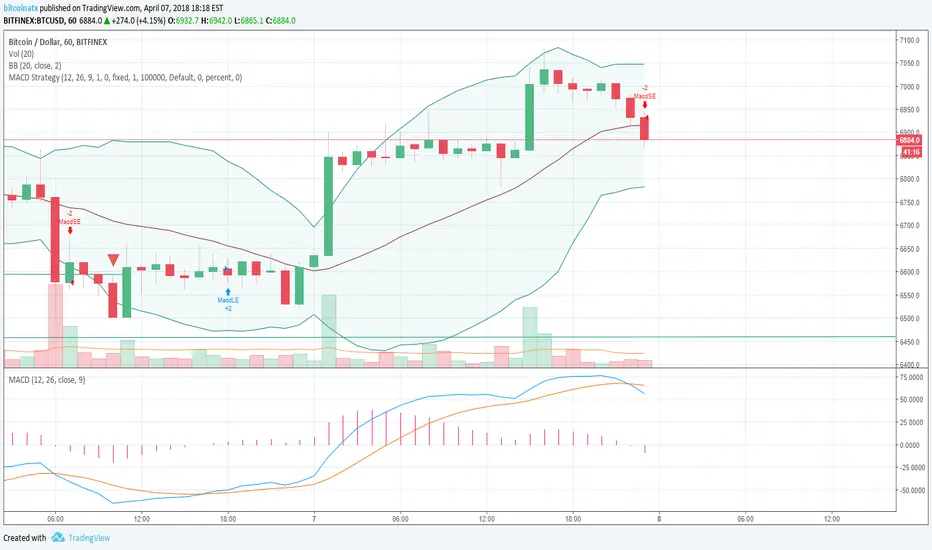
Task: Click the O:6932.7 open value in header
Action: [184, 20]
